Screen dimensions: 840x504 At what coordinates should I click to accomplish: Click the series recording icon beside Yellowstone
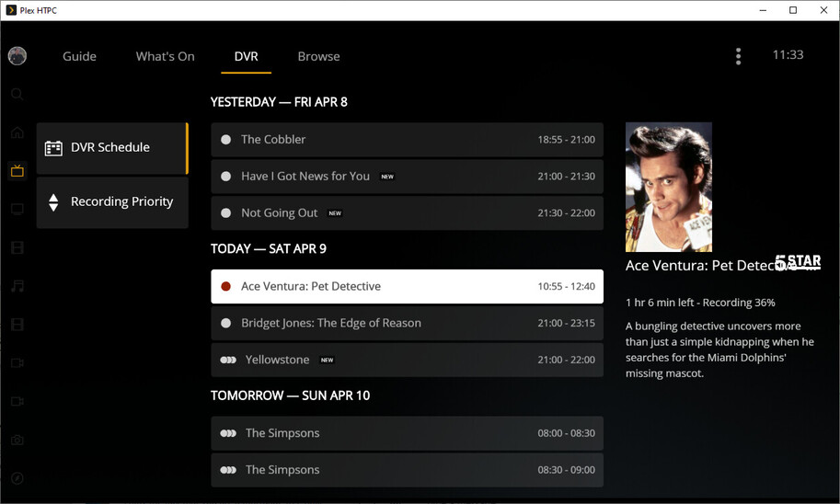click(228, 360)
